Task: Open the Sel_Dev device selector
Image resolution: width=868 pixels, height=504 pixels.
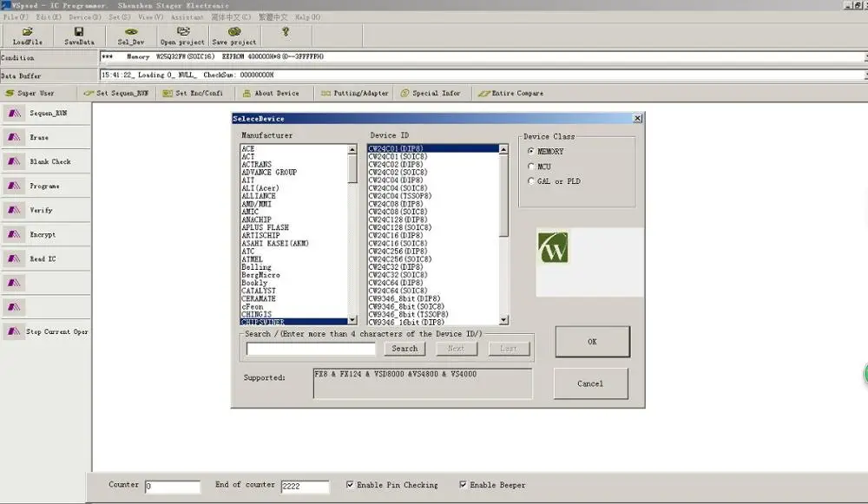Action: (131, 32)
